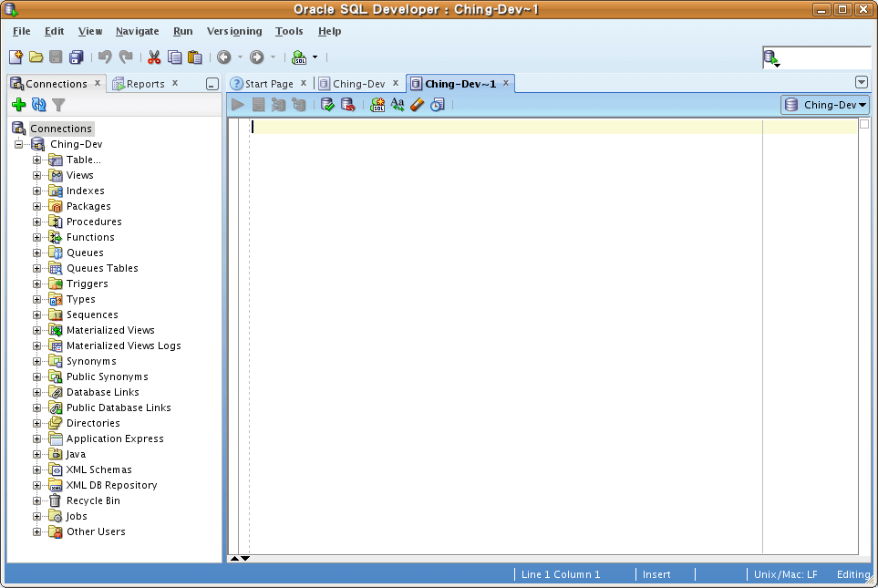Click the Cut scissors icon
The image size is (878, 588).
coord(154,57)
